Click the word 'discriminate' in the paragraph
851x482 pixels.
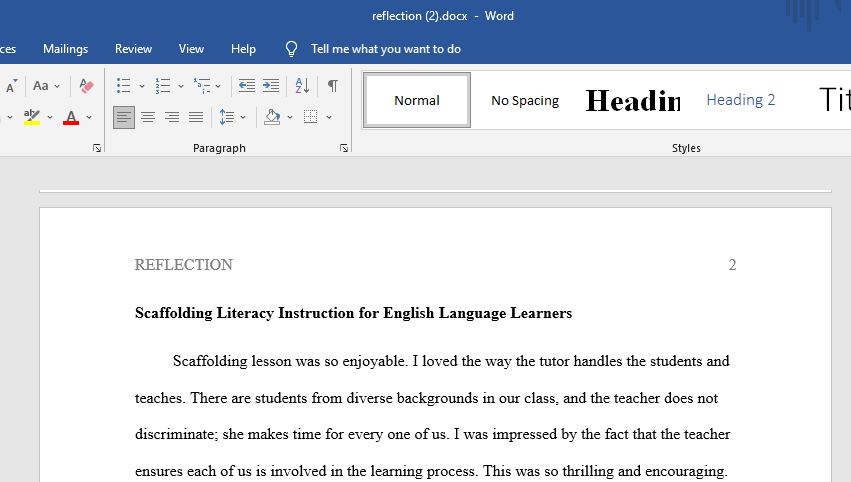pyautogui.click(x=176, y=434)
